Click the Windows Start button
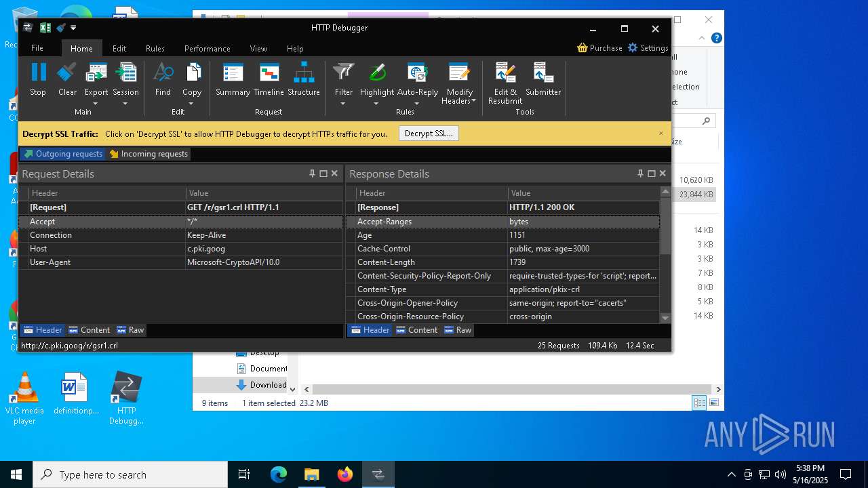Image resolution: width=868 pixels, height=488 pixels. point(16,474)
